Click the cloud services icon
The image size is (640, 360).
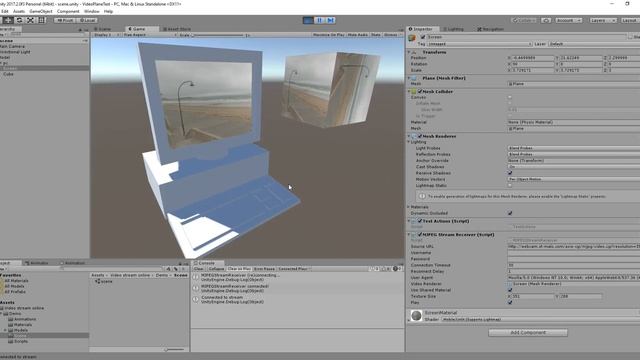pyautogui.click(x=546, y=20)
